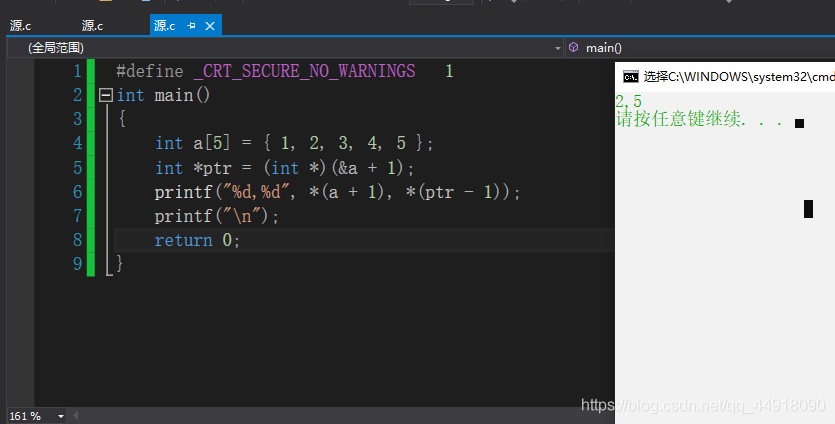
Task: Click the _CRT_SECURE_NO_WARNINGS macro name
Action: point(304,71)
